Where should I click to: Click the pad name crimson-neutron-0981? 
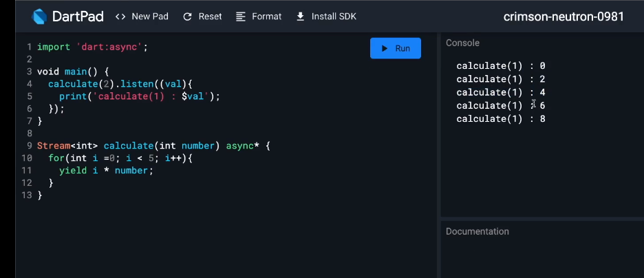(563, 17)
